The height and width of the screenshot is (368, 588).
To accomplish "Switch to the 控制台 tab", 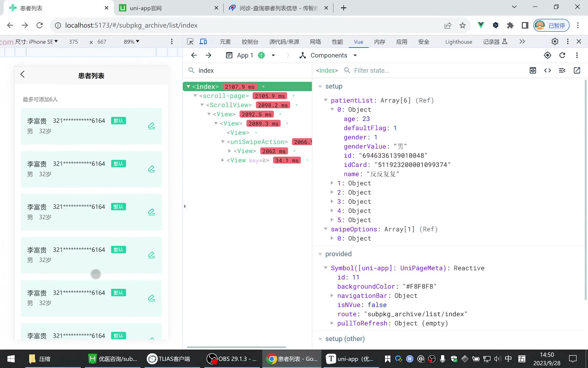I will [x=250, y=42].
